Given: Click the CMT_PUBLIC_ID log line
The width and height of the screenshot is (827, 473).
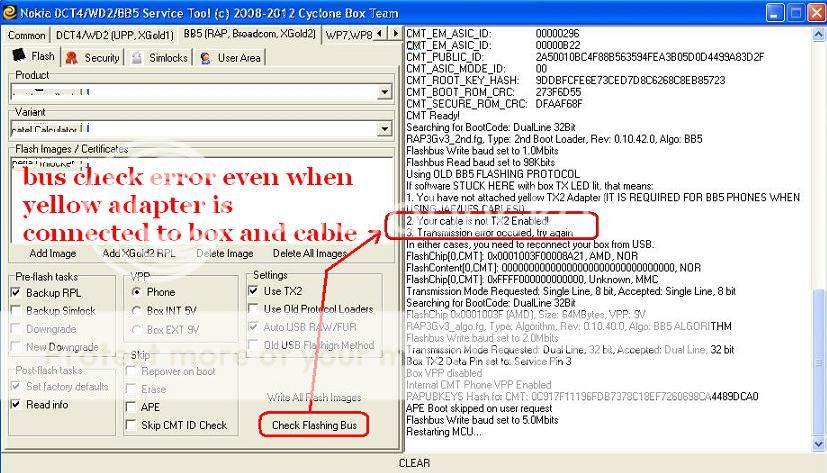Looking at the screenshot, I should pos(585,56).
